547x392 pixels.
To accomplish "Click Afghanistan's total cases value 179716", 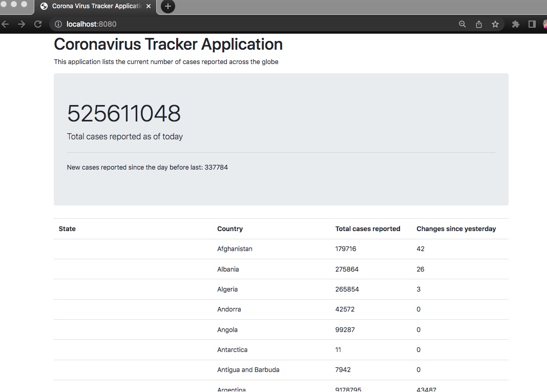I will 346,249.
